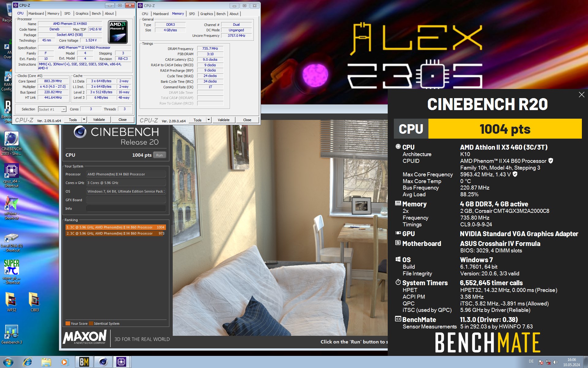This screenshot has height=368, width=588.
Task: Switch to CPU tab in right CPU-Z window
Action: pyautogui.click(x=145, y=14)
